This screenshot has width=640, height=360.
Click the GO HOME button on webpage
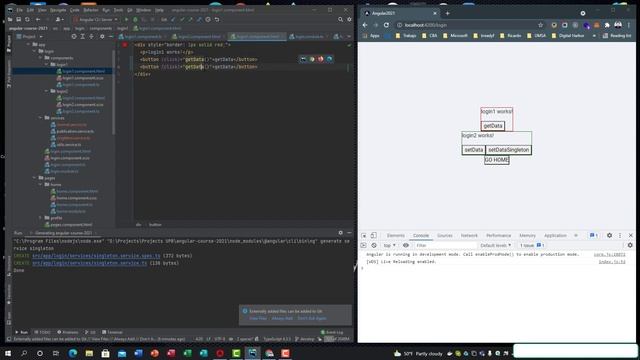(497, 160)
